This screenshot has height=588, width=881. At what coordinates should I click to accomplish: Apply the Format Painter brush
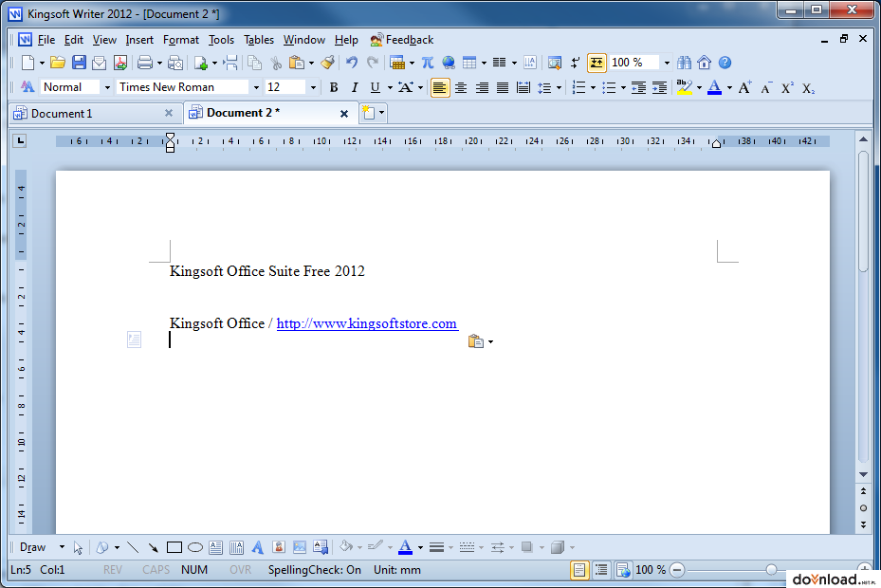click(327, 63)
